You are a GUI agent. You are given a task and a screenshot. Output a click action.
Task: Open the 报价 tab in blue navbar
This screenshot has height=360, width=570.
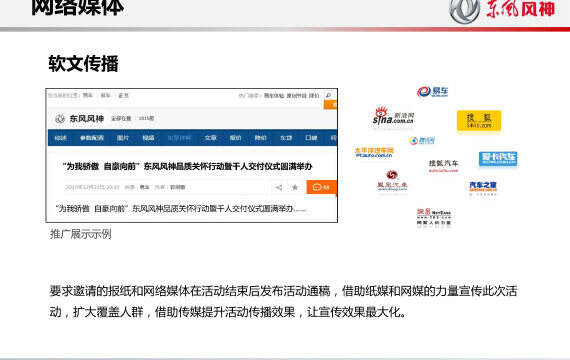click(236, 138)
